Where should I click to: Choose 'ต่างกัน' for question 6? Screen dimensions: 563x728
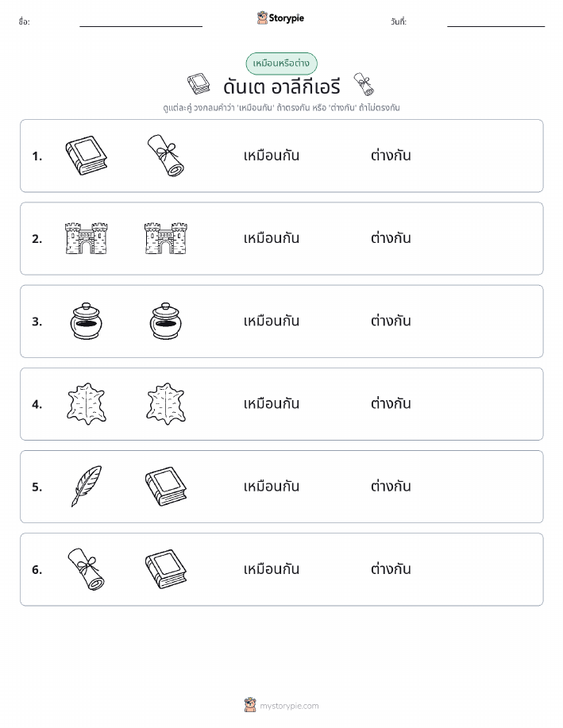click(x=391, y=568)
